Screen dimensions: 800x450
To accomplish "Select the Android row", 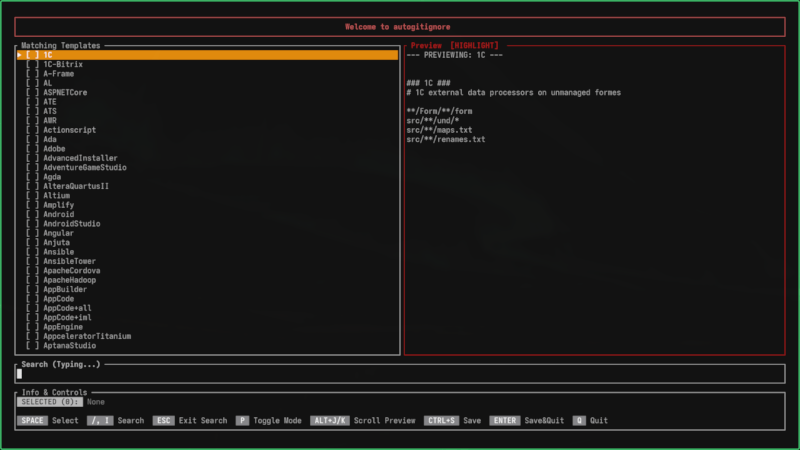I will tap(208, 214).
